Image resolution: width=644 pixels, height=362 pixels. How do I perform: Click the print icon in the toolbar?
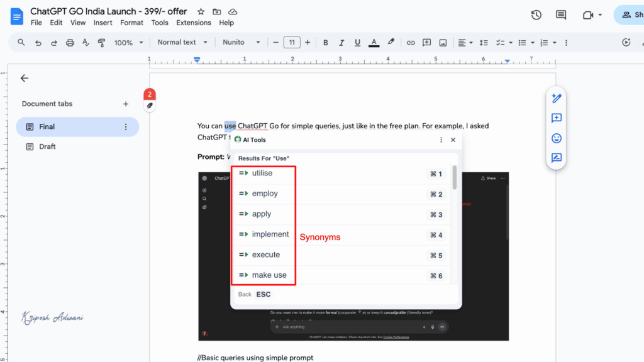click(70, 42)
